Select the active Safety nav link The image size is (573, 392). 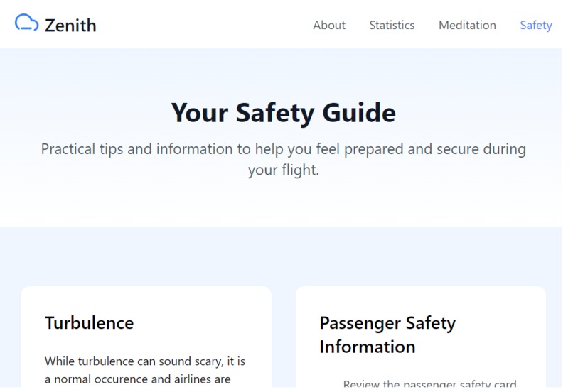(x=536, y=25)
